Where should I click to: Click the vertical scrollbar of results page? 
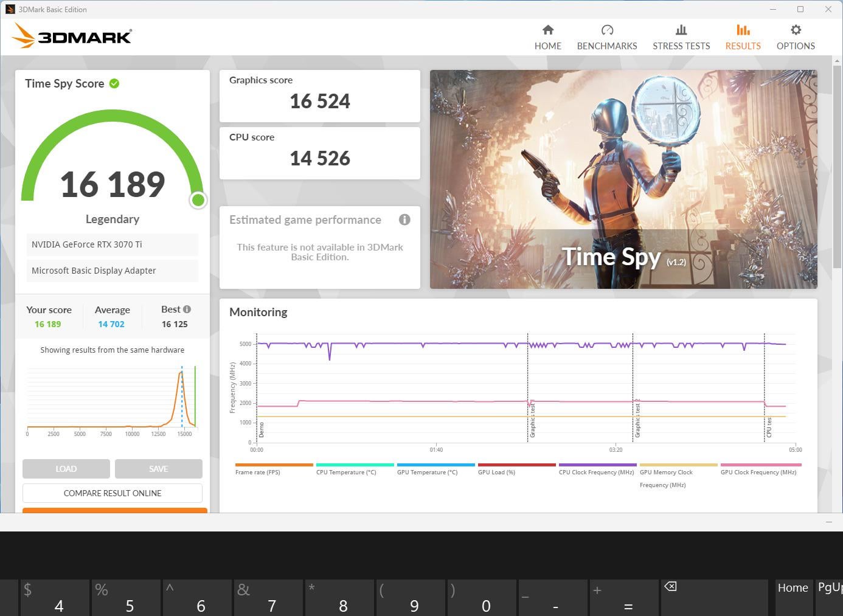[x=837, y=167]
